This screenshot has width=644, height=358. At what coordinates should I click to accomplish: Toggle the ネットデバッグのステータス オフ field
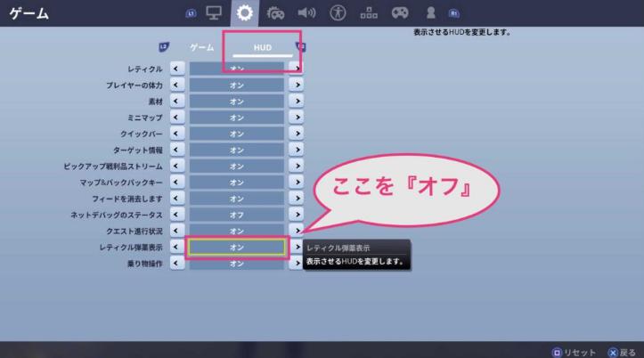237,215
